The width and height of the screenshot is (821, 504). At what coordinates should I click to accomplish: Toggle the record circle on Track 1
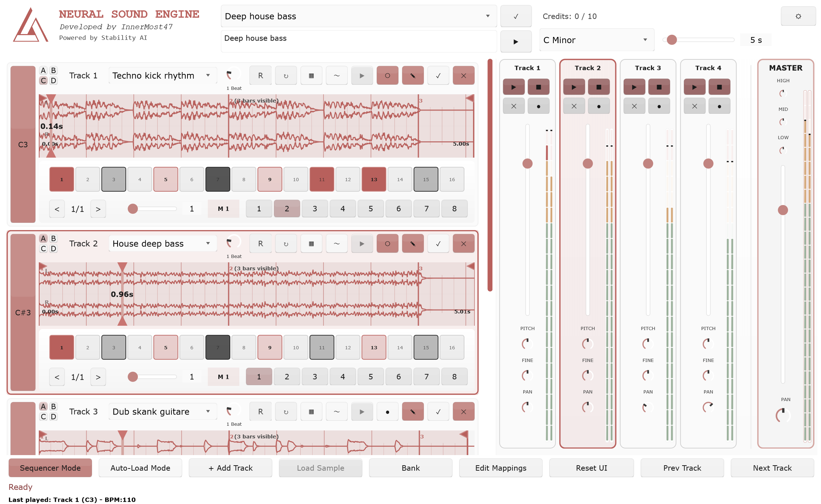click(x=387, y=76)
